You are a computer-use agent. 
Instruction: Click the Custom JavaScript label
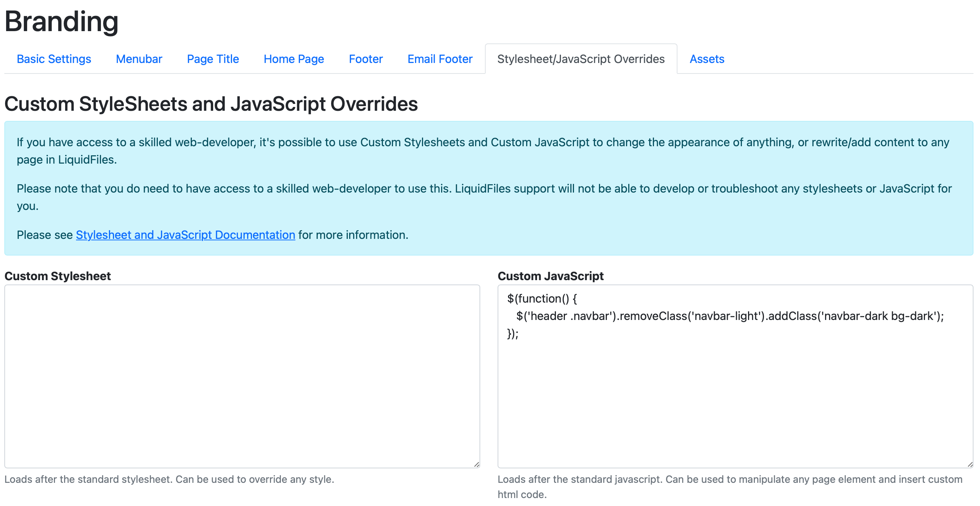550,276
